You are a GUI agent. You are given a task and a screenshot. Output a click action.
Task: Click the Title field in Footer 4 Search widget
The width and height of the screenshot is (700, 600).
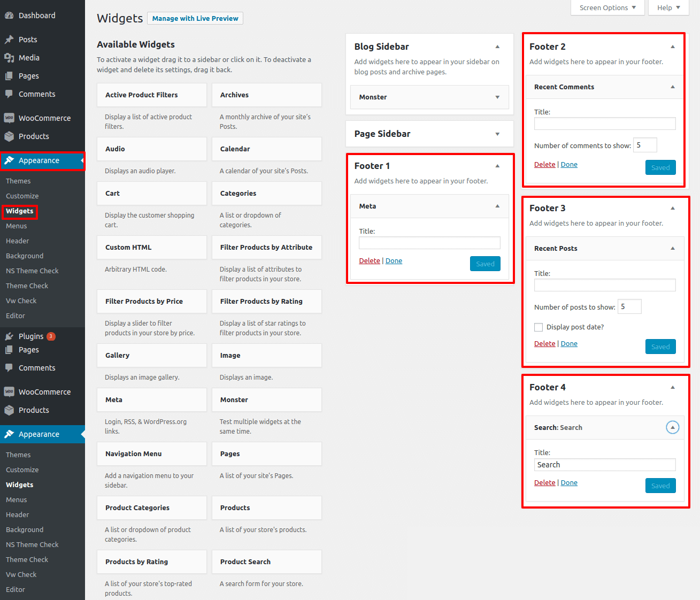tap(604, 465)
